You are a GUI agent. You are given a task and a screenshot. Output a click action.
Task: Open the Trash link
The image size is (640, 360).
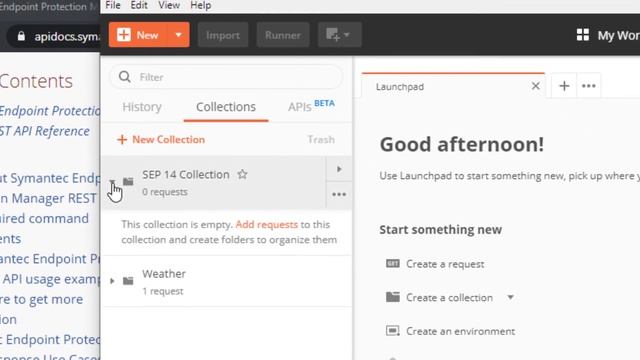coord(321,140)
